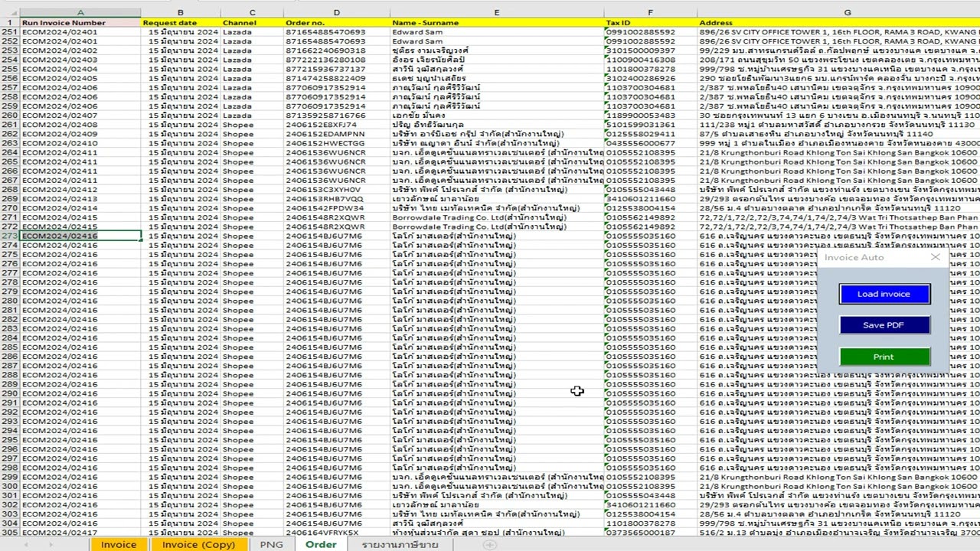Click the Run Invoice Number header cell

(x=80, y=23)
